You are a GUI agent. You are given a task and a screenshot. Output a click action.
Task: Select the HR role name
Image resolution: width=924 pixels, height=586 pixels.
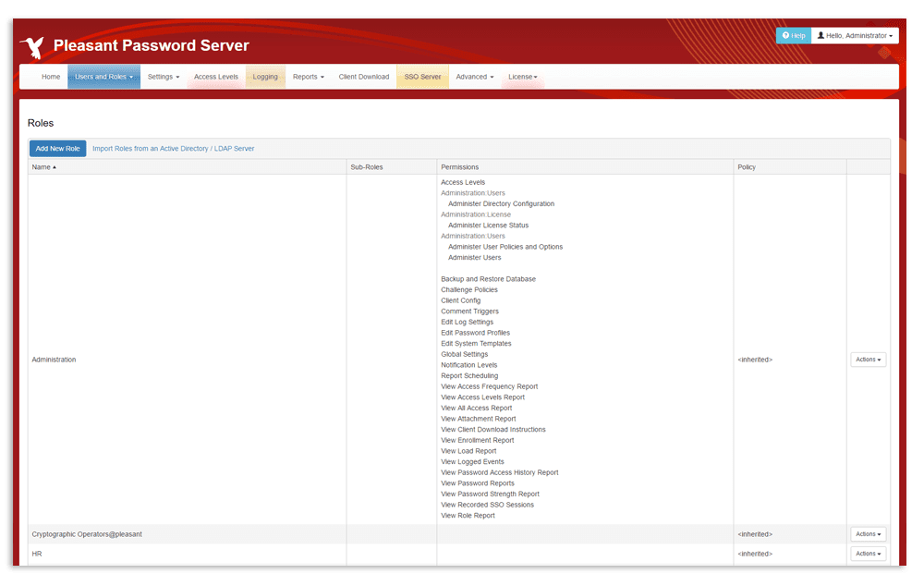pos(37,554)
